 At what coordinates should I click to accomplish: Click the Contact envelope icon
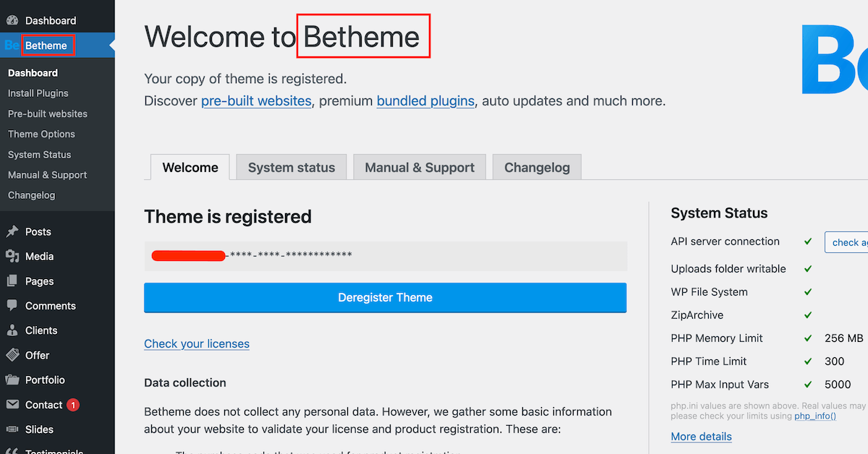click(12, 405)
